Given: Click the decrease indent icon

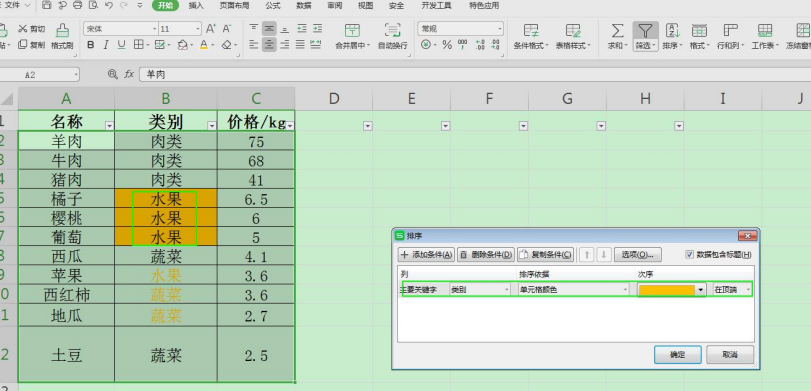Looking at the screenshot, I should coord(302,28).
